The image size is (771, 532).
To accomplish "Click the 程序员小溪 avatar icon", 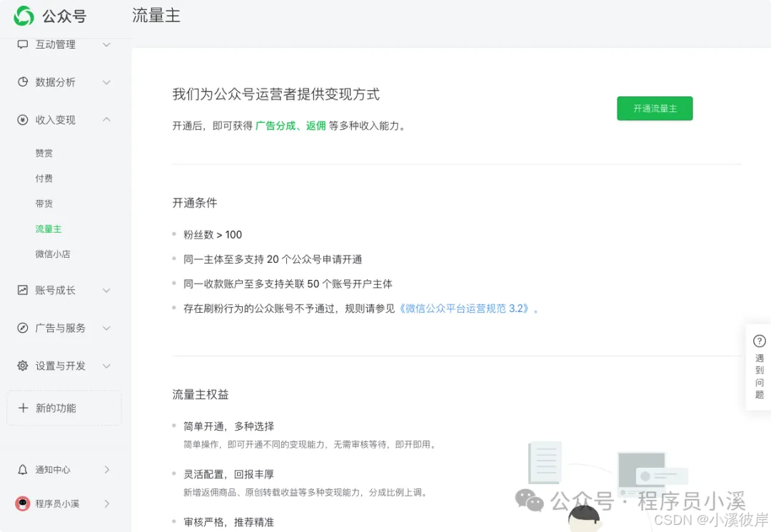I will coord(23,503).
